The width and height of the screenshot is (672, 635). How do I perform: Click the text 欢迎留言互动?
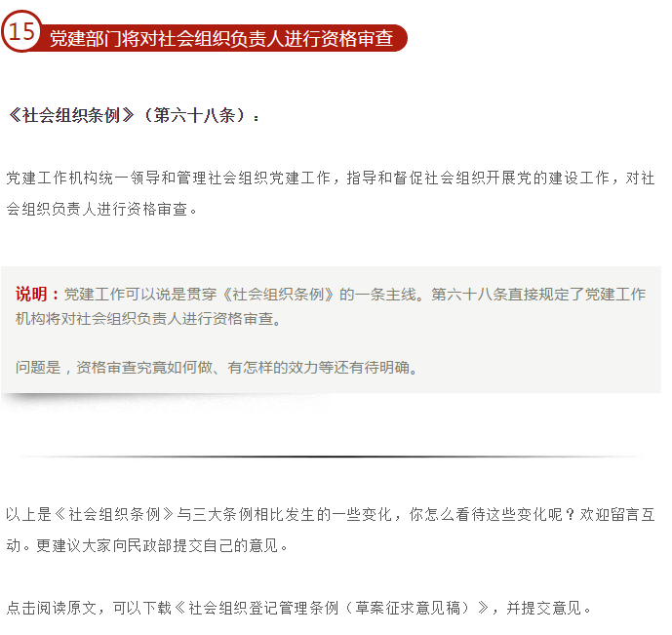pos(617,514)
